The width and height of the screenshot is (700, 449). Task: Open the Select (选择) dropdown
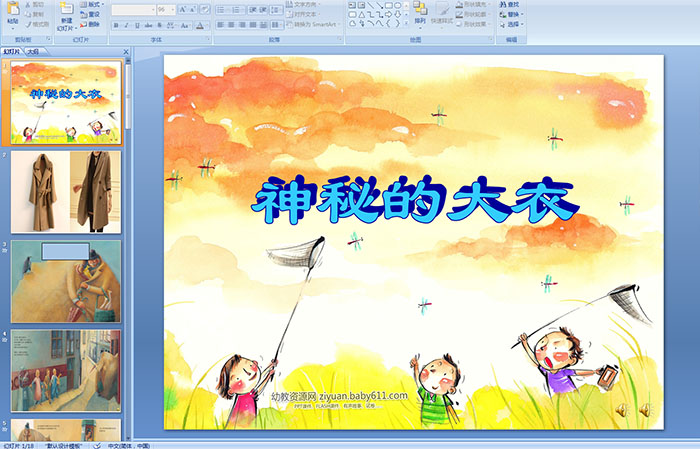(512, 24)
